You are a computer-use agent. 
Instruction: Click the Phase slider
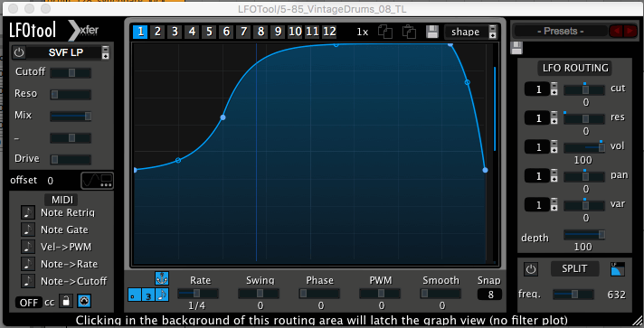tap(319, 294)
